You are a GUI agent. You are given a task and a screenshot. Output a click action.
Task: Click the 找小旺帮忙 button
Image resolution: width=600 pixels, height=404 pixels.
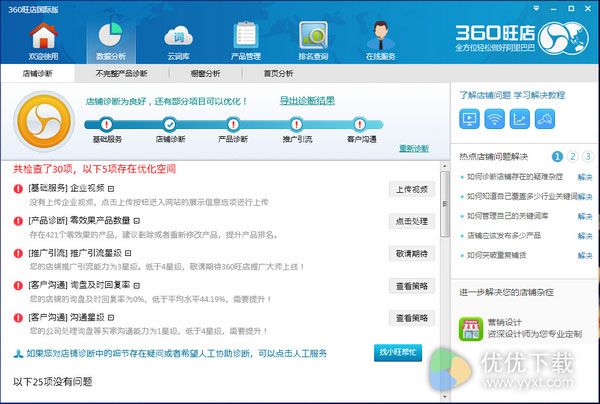(x=398, y=353)
